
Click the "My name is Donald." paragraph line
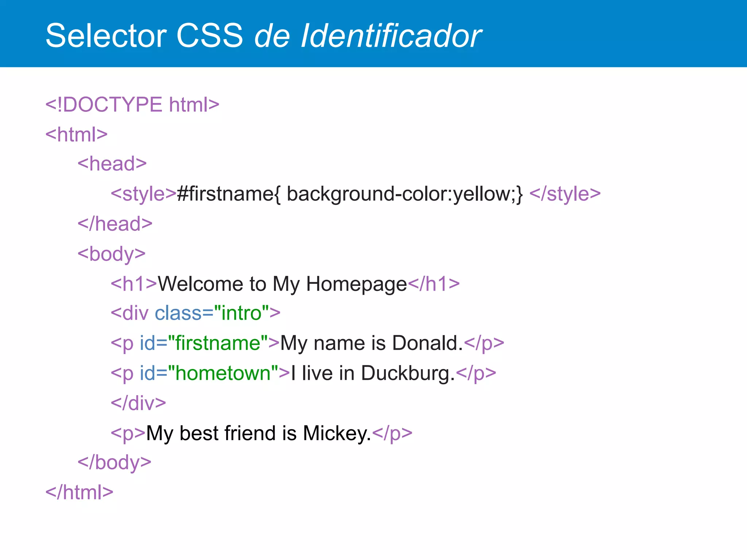tap(307, 343)
